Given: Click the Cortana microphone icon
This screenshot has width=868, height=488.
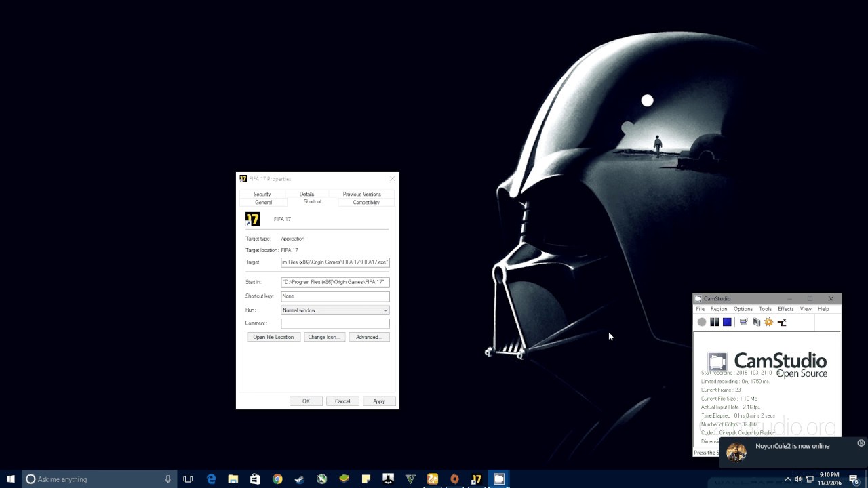Looking at the screenshot, I should point(167,479).
